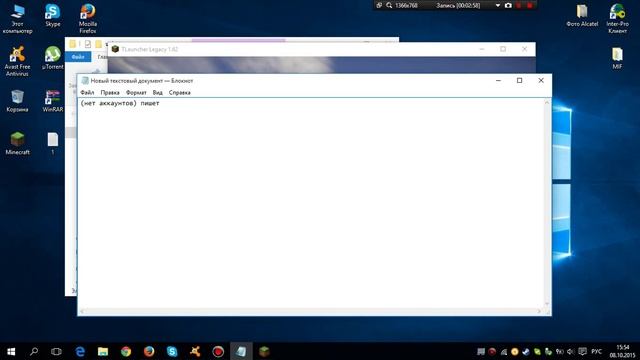Click the Notepad vertical scrollbar down arrow

point(547,304)
